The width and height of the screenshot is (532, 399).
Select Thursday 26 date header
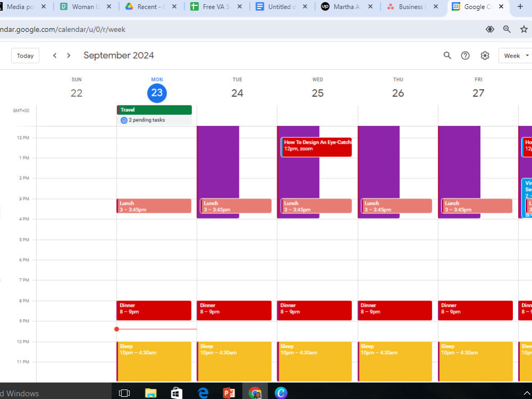pos(398,93)
